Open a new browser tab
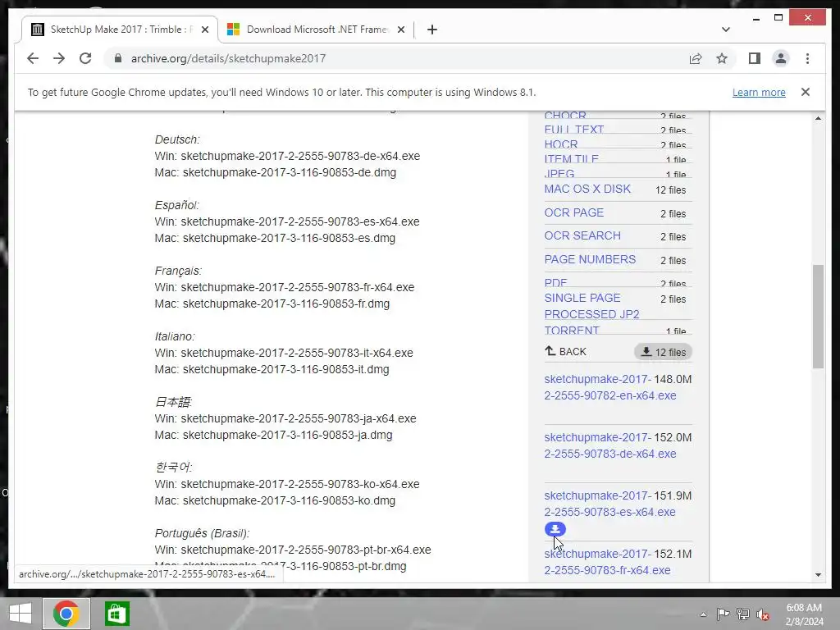 (x=431, y=30)
